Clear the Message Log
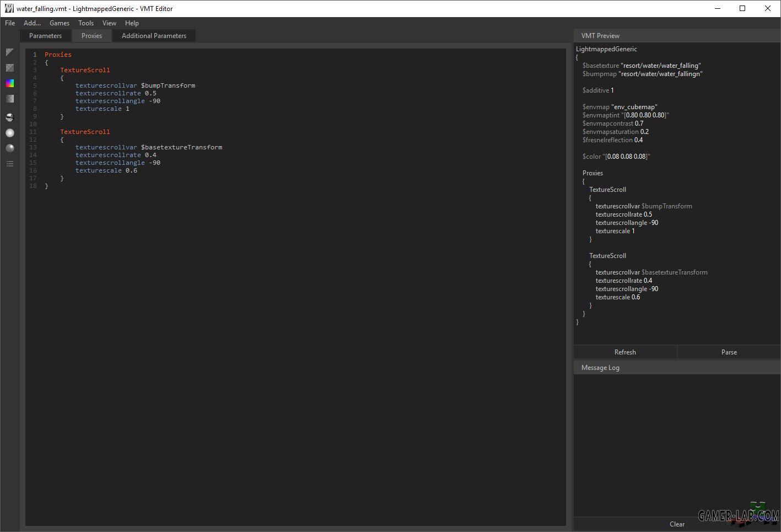The image size is (781, 532). point(677,524)
